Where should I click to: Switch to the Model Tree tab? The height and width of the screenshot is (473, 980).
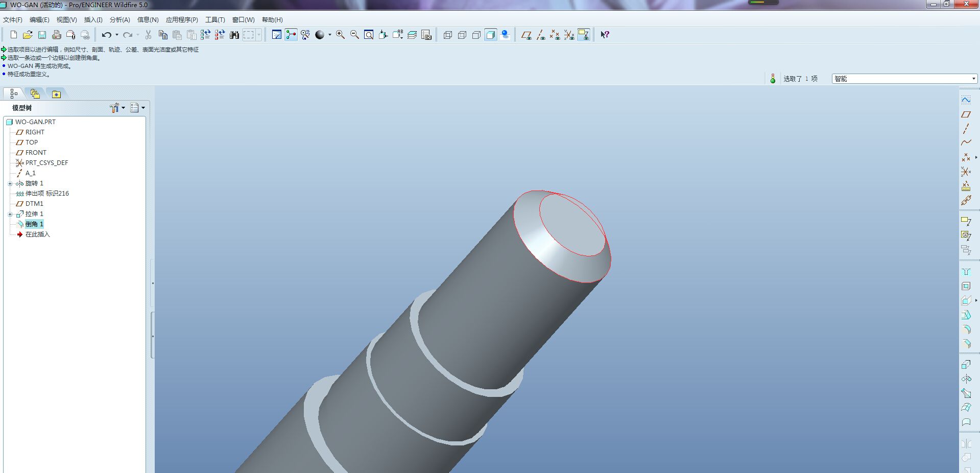pos(14,93)
